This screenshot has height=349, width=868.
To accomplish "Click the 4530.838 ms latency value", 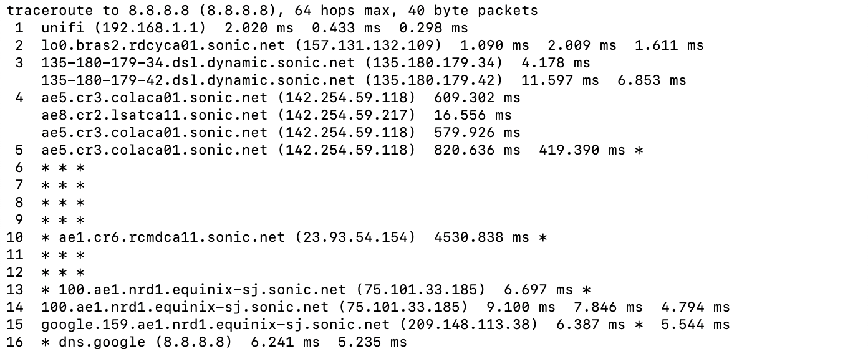I will pyautogui.click(x=481, y=237).
